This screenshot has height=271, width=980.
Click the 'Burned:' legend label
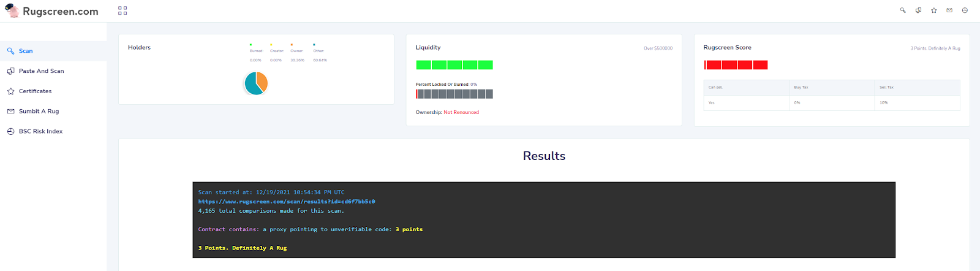tap(256, 51)
